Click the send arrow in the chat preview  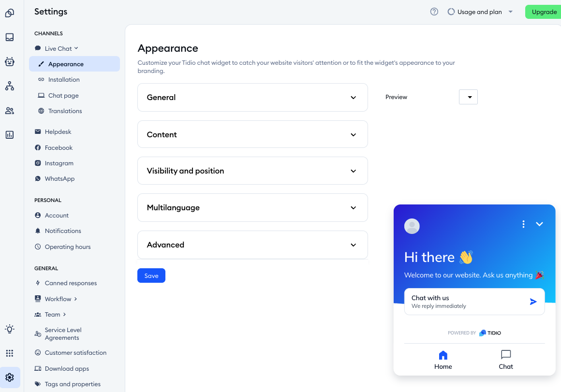(x=533, y=301)
